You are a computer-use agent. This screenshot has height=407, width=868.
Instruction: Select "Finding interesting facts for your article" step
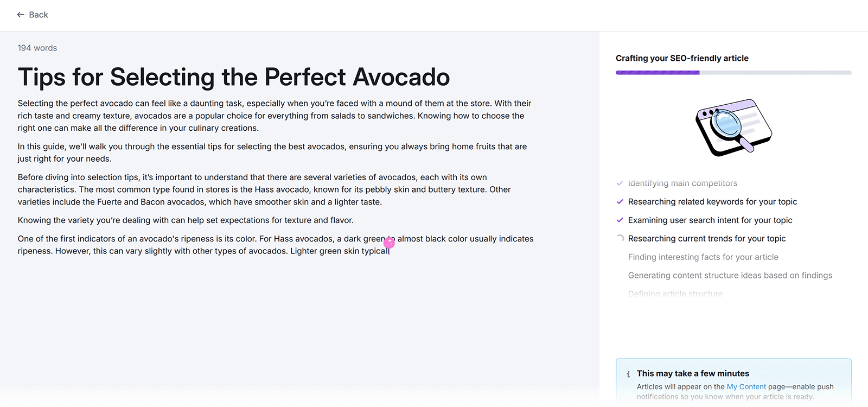(703, 257)
